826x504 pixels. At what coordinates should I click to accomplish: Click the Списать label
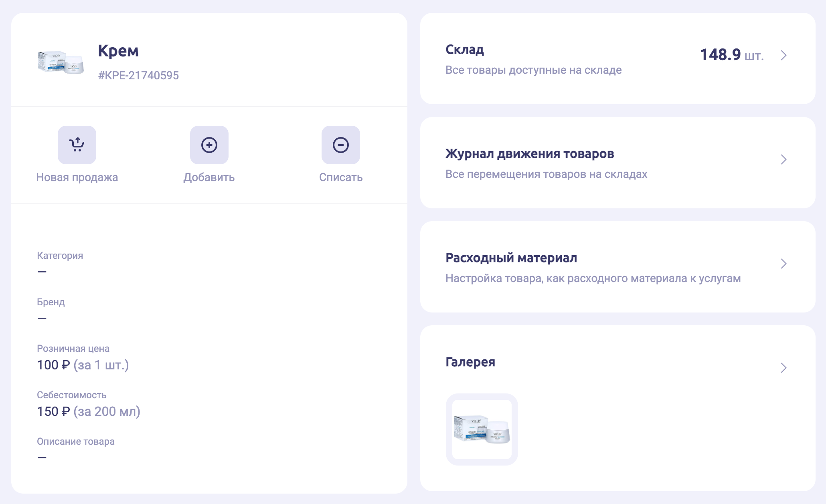point(341,177)
